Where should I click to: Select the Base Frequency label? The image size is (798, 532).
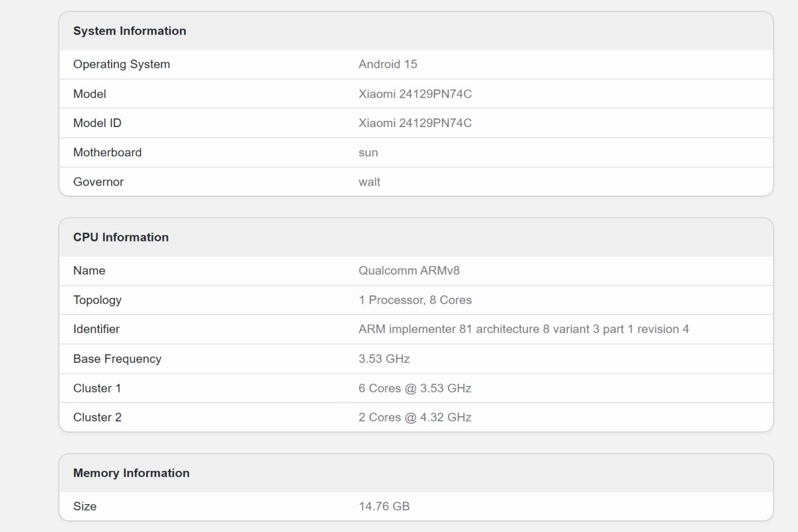117,358
